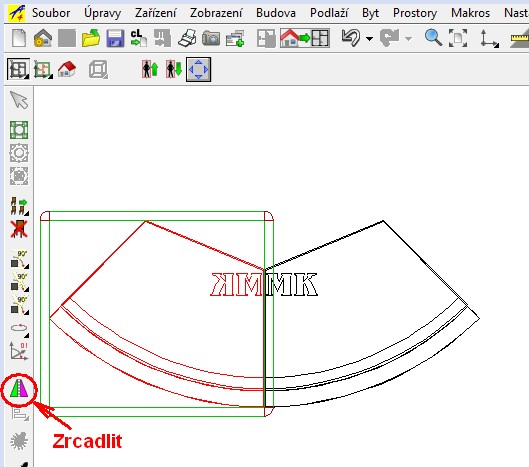Click the camera snapshot icon
Viewport: 529px width, 467px height.
(x=211, y=38)
